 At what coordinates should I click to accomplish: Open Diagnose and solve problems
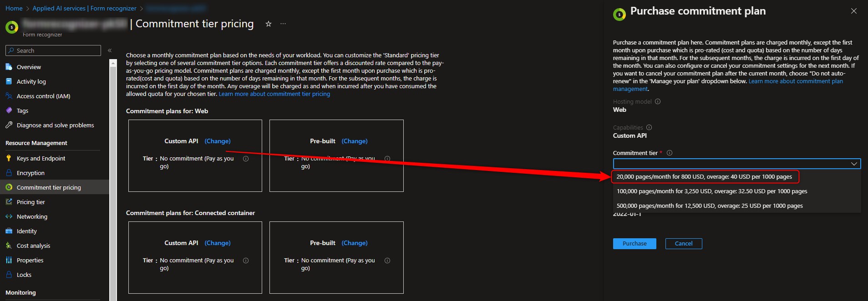pyautogui.click(x=56, y=125)
